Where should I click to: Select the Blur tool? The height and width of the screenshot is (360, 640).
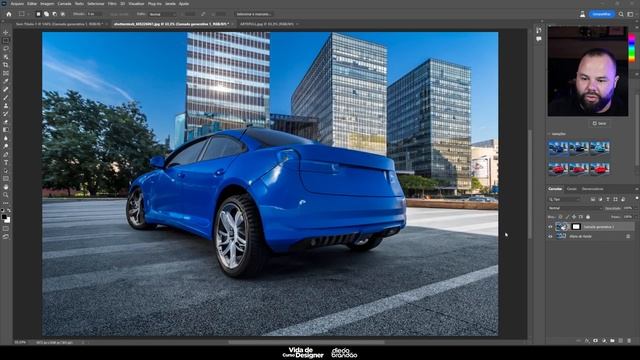pos(6,138)
